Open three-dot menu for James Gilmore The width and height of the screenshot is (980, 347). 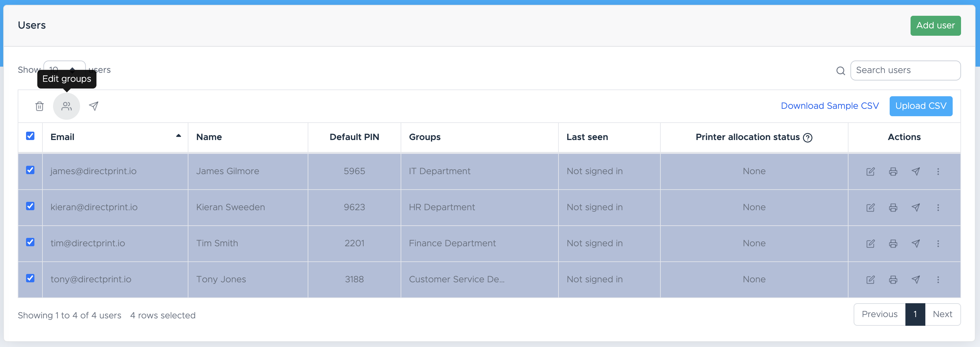click(938, 171)
